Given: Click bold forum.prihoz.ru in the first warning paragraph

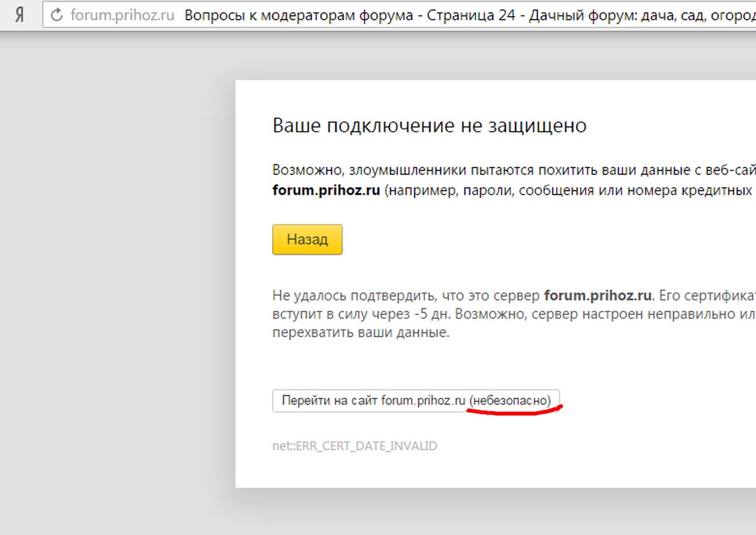Looking at the screenshot, I should [326, 190].
